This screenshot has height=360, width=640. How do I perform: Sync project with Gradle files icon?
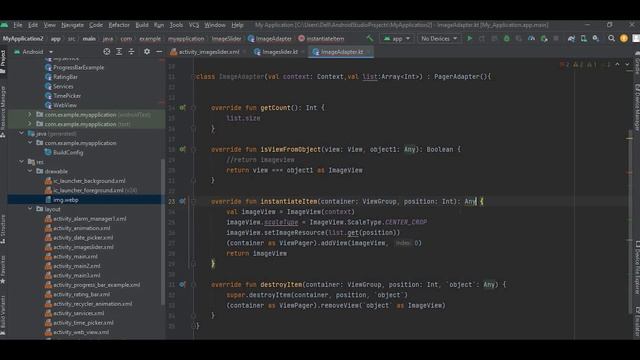[571, 38]
